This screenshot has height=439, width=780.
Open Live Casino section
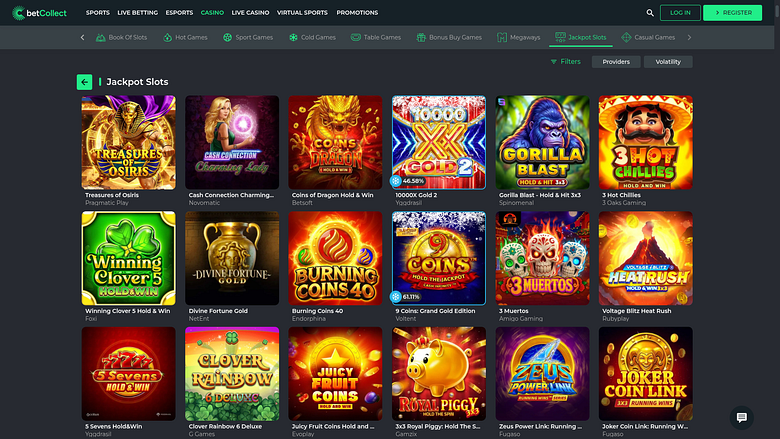pyautogui.click(x=250, y=13)
